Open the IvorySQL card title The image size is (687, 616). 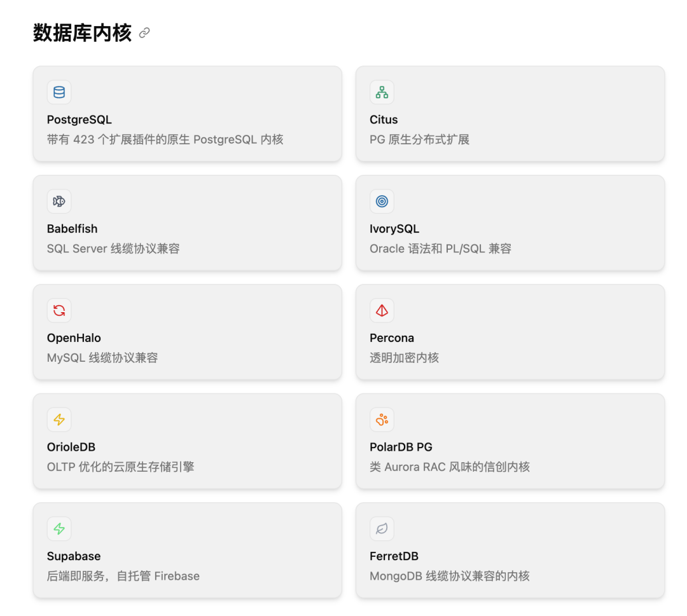tap(394, 229)
